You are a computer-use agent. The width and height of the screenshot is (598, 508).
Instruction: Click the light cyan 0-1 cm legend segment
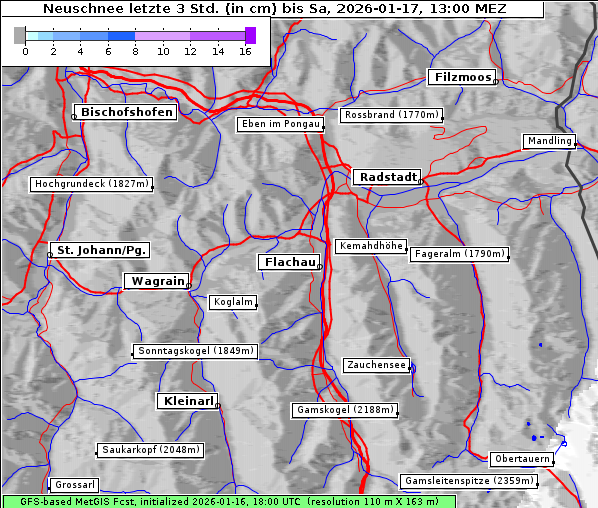pos(32,36)
